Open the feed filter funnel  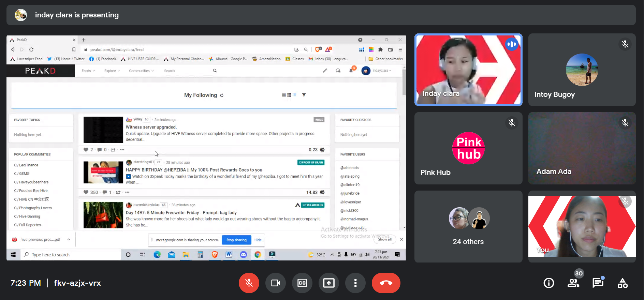(x=304, y=95)
